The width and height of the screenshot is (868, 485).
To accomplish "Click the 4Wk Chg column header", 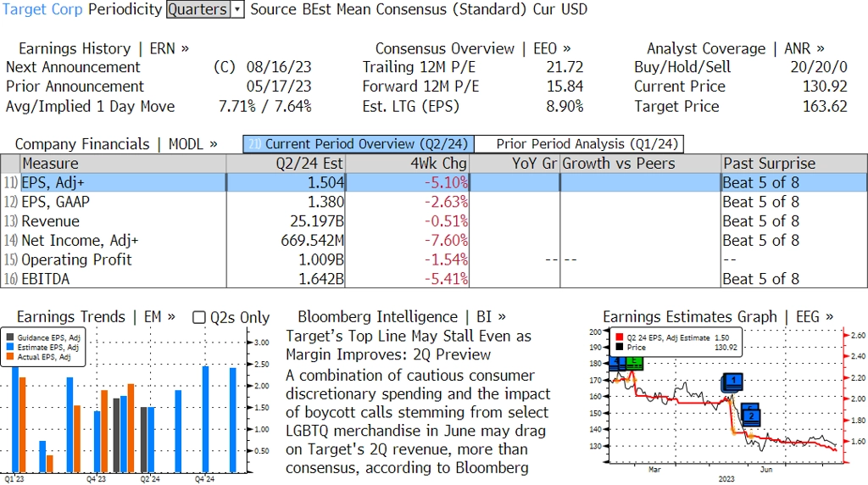I will coord(407,164).
